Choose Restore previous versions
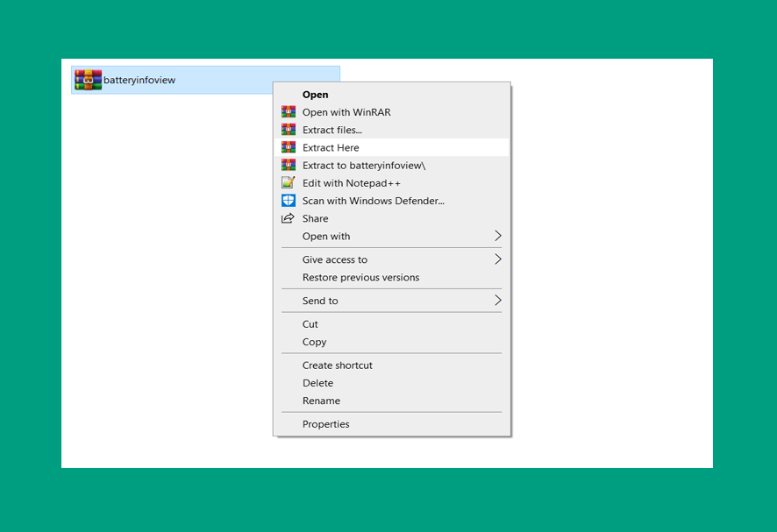Viewport: 777px width, 532px height. [391, 277]
